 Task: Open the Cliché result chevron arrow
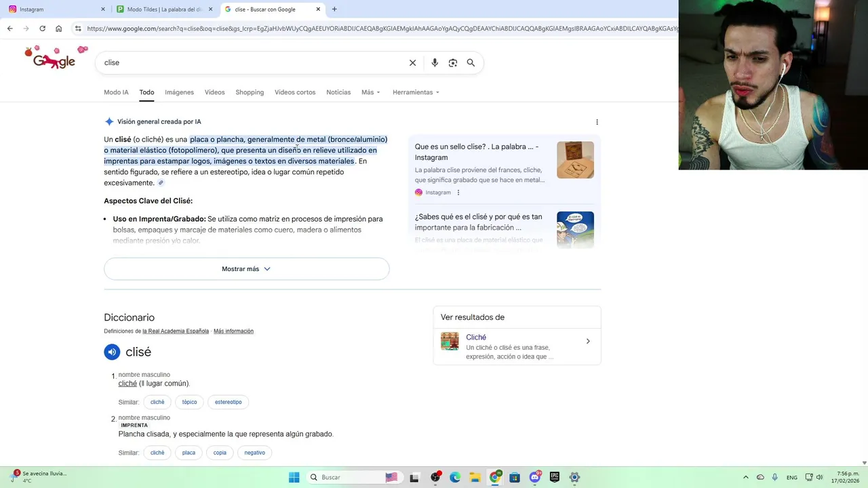[x=588, y=341]
